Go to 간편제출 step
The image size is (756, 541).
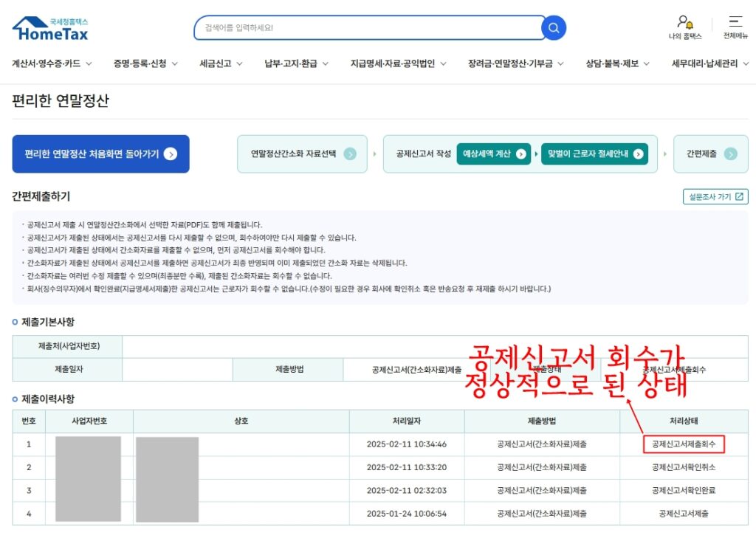point(711,154)
